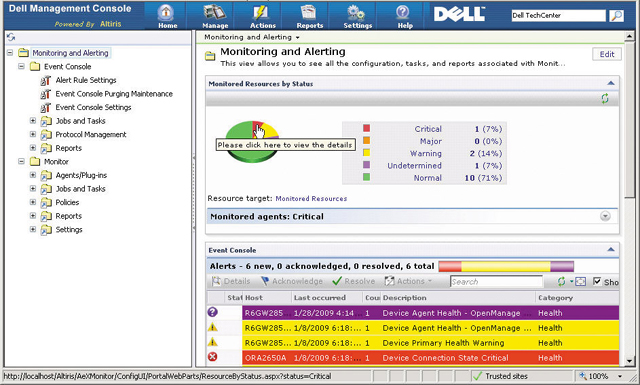This screenshot has height=385, width=640.
Task: Open the Warning status link in legend
Action: pos(426,154)
